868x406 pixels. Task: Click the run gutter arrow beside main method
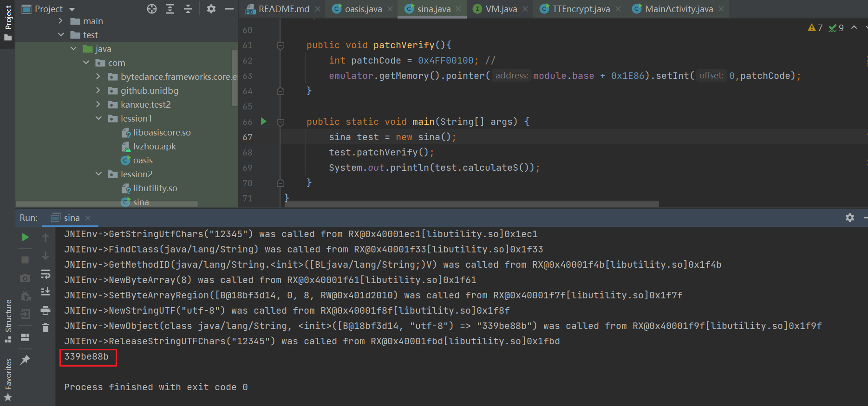(264, 122)
